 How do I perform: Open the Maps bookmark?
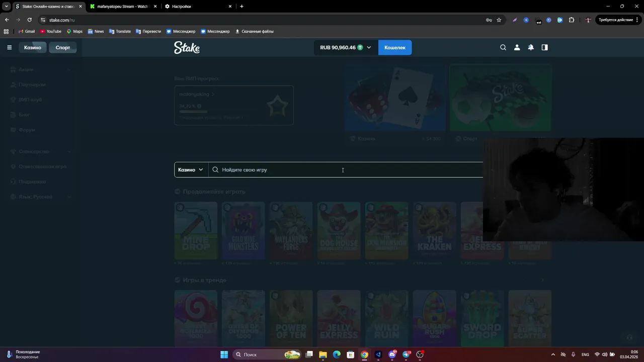(x=74, y=31)
